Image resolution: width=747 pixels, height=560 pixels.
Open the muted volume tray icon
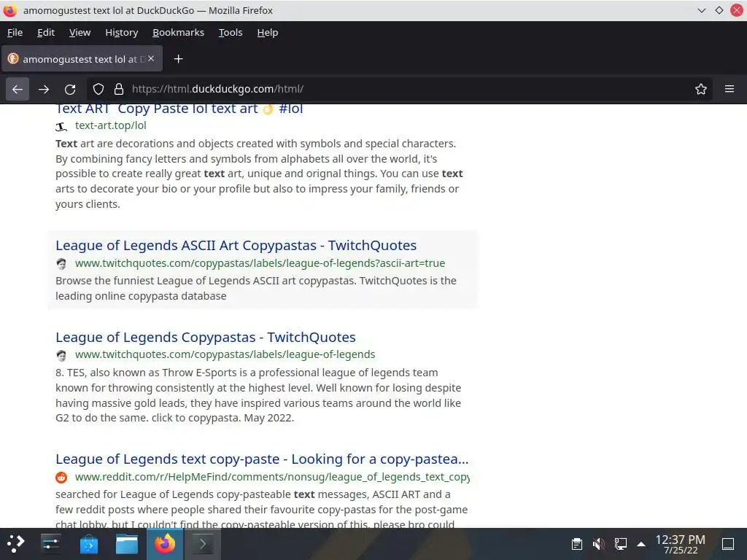[x=599, y=544]
